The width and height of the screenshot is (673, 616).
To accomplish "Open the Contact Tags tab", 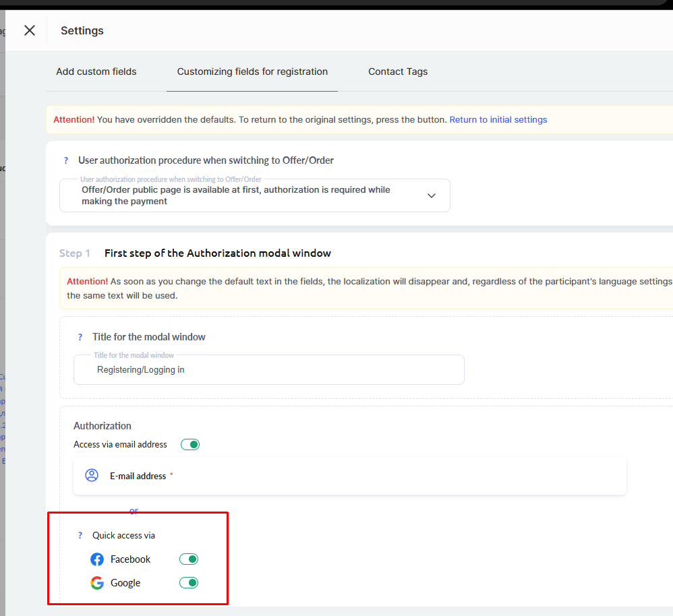I will [398, 71].
